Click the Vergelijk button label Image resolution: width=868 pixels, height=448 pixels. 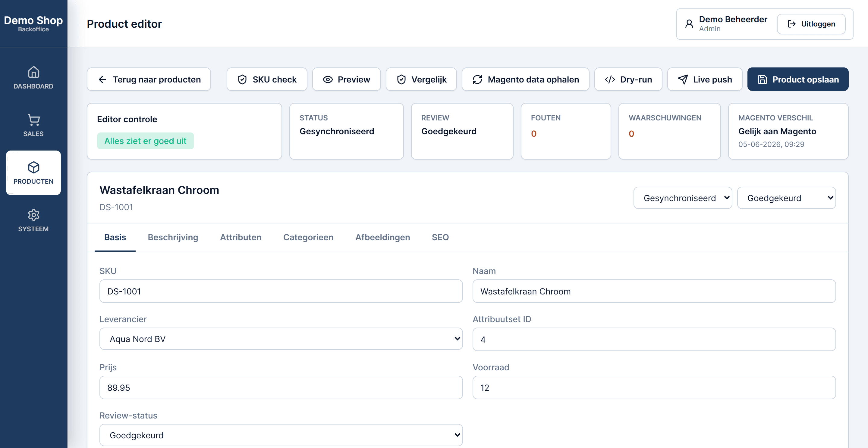[x=429, y=79]
